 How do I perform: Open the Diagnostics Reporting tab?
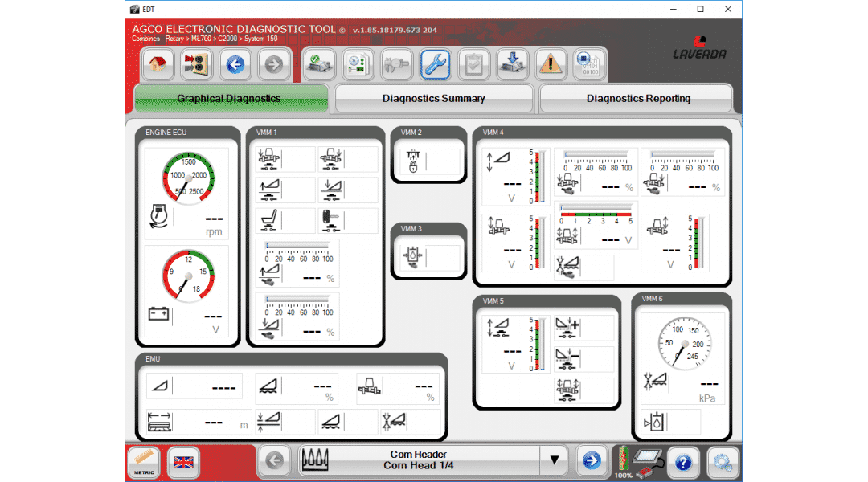(637, 99)
